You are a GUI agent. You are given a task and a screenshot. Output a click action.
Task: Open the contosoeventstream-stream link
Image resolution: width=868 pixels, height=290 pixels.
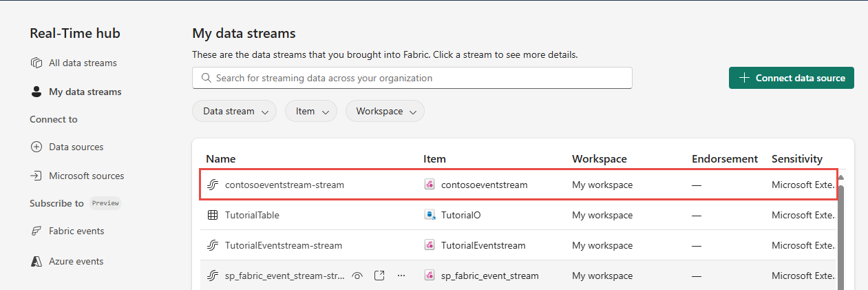284,185
